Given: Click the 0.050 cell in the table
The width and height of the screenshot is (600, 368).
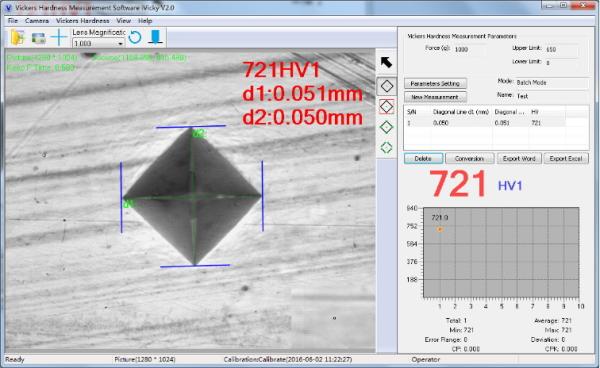Looking at the screenshot, I should [440, 123].
